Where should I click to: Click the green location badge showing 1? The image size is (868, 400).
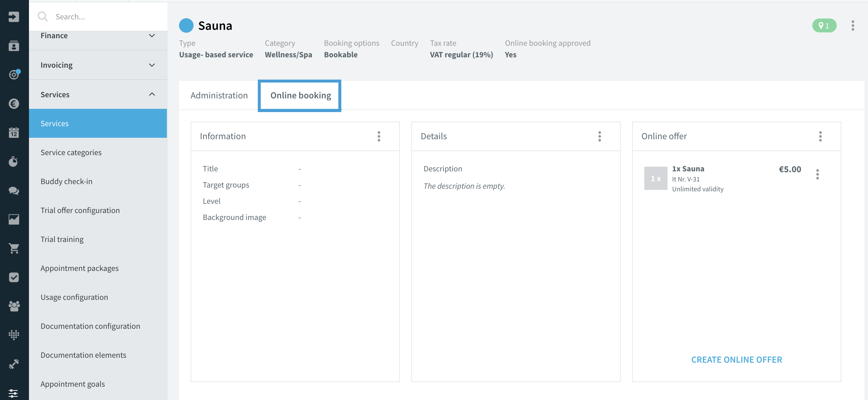pyautogui.click(x=824, y=25)
